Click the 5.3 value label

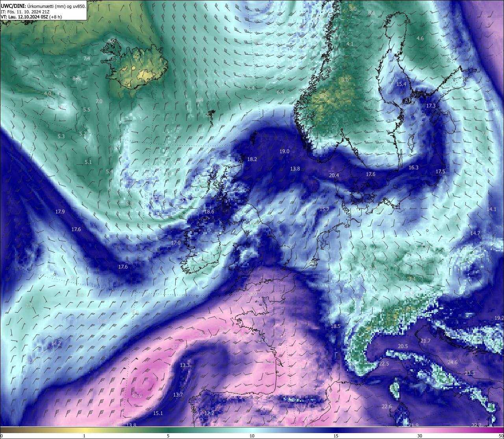point(61,137)
